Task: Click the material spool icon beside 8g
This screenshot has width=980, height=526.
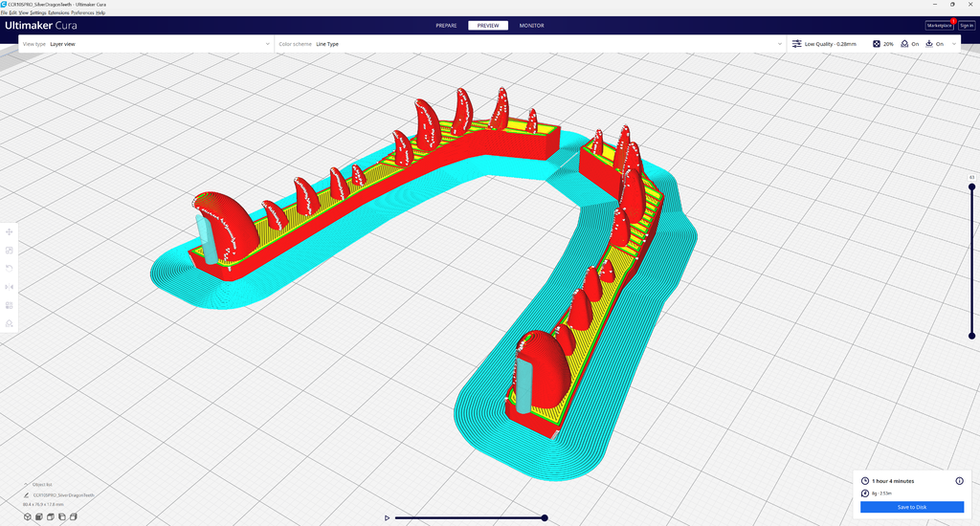Action: [865, 493]
